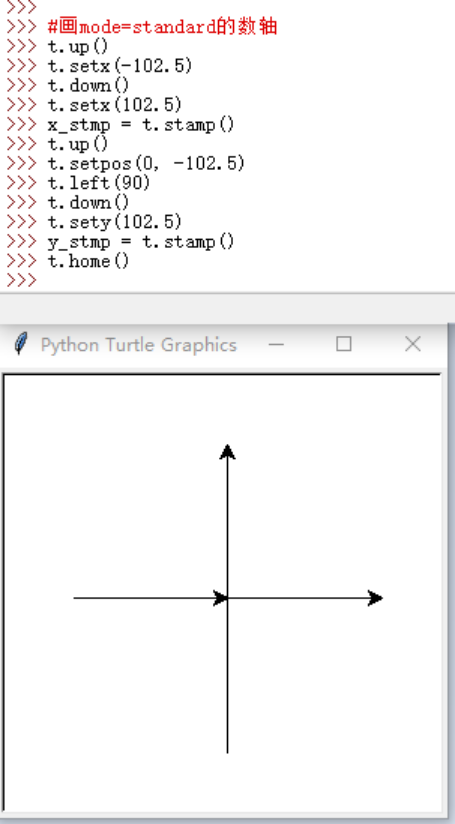Click the Python Turtle Graphics feather icon
This screenshot has width=455, height=824.
point(20,345)
